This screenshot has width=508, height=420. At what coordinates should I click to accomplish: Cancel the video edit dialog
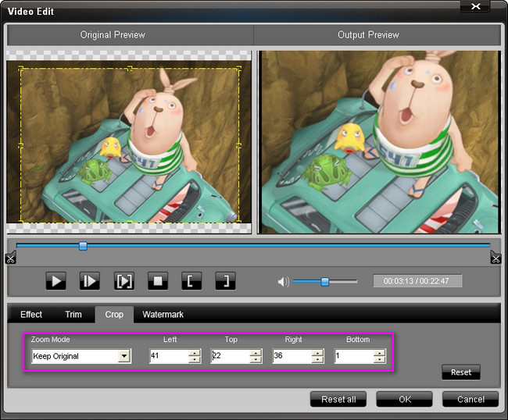470,399
